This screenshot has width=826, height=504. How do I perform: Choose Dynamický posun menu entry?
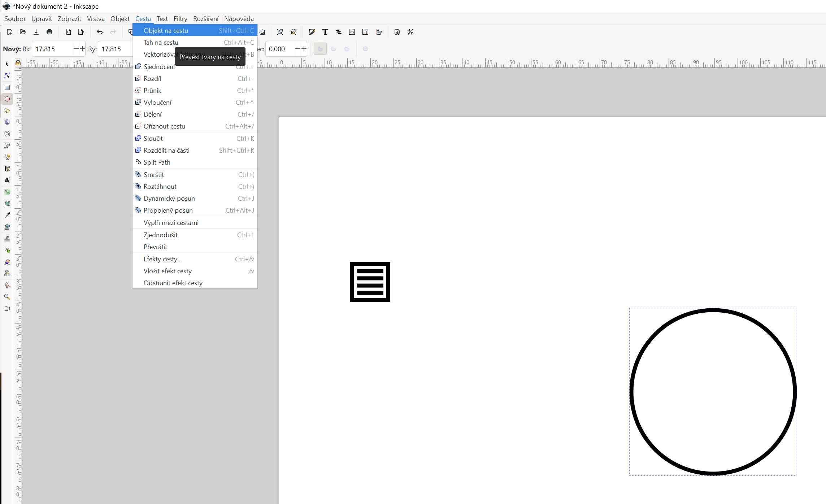pos(169,199)
